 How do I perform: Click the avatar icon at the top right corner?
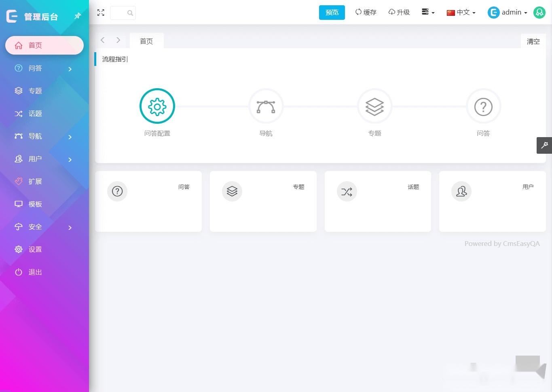[x=539, y=13]
